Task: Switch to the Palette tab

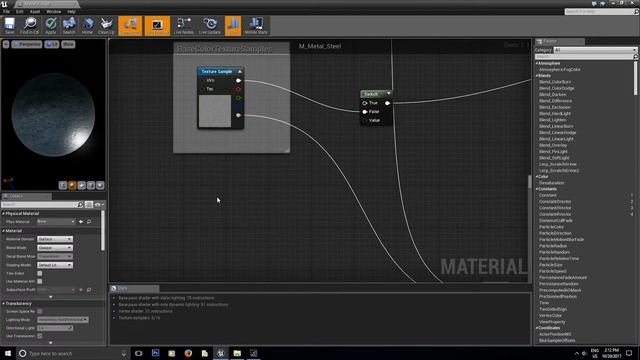Action: pyautogui.click(x=560, y=41)
